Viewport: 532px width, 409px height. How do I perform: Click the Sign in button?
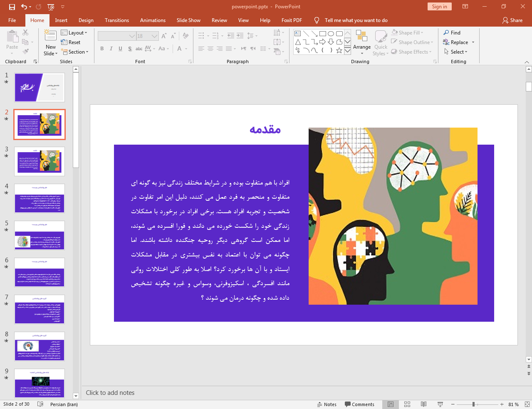point(439,7)
